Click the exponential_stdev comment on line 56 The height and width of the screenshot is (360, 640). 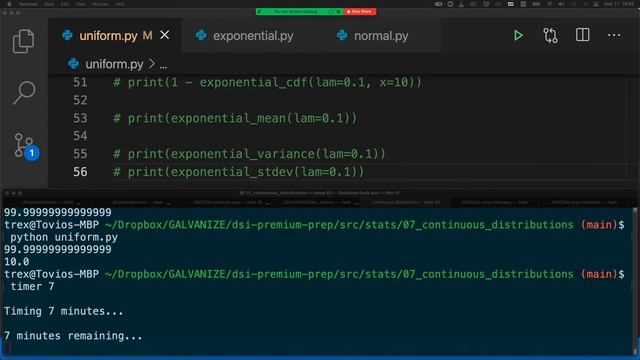click(238, 172)
